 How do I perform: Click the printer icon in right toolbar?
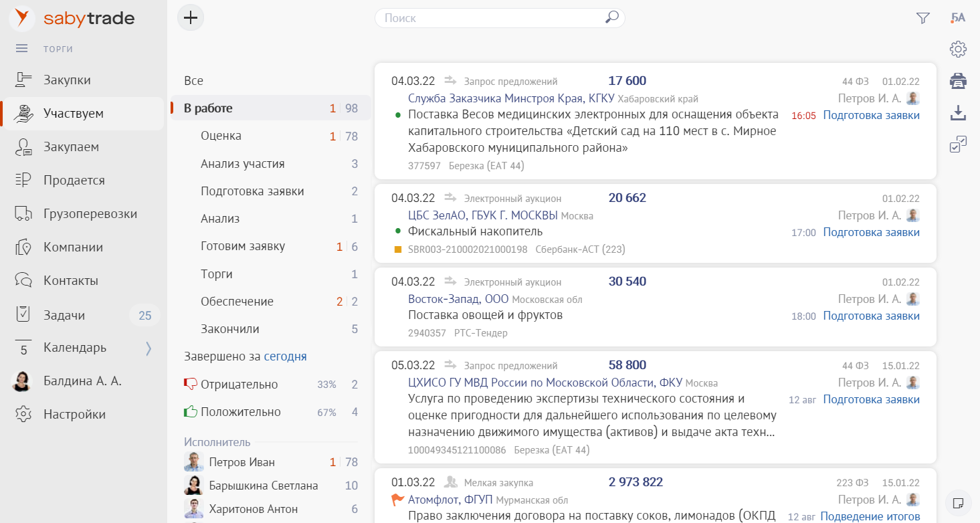(958, 81)
